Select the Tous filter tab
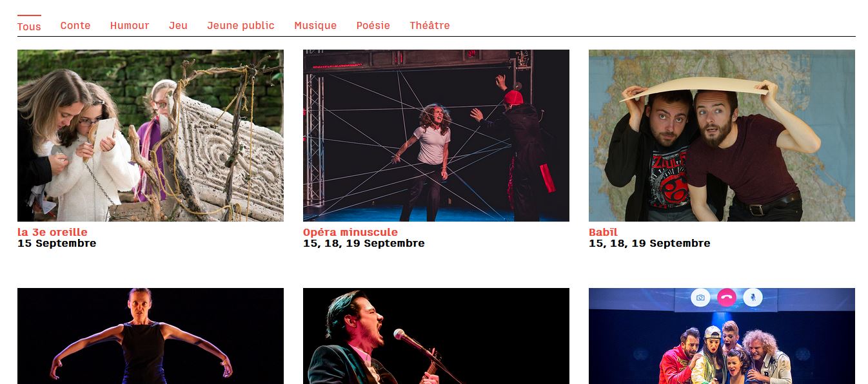The height and width of the screenshot is (384, 868). pyautogui.click(x=29, y=26)
